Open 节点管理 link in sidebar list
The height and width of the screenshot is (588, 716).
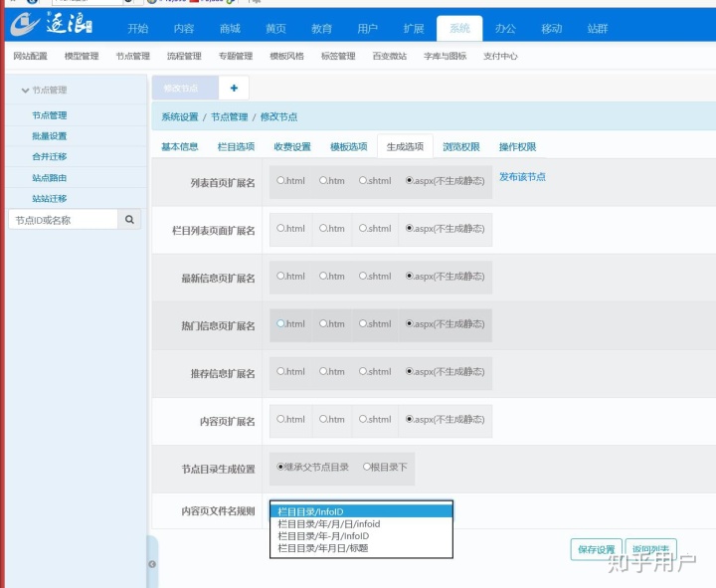(x=50, y=115)
